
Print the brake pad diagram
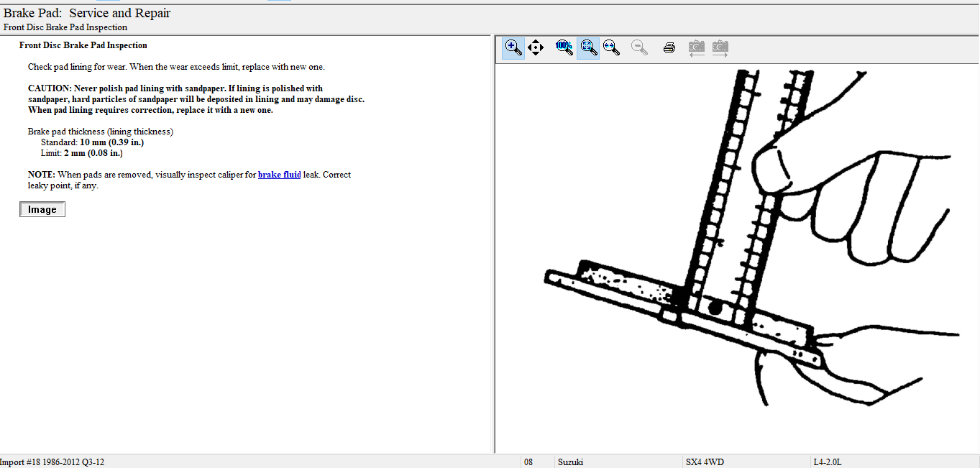pos(669,48)
